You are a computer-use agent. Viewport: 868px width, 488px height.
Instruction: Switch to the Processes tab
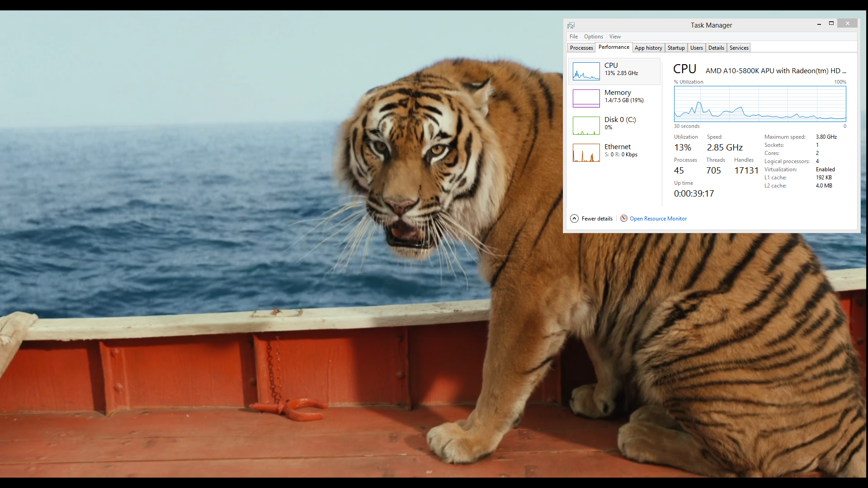pos(581,48)
